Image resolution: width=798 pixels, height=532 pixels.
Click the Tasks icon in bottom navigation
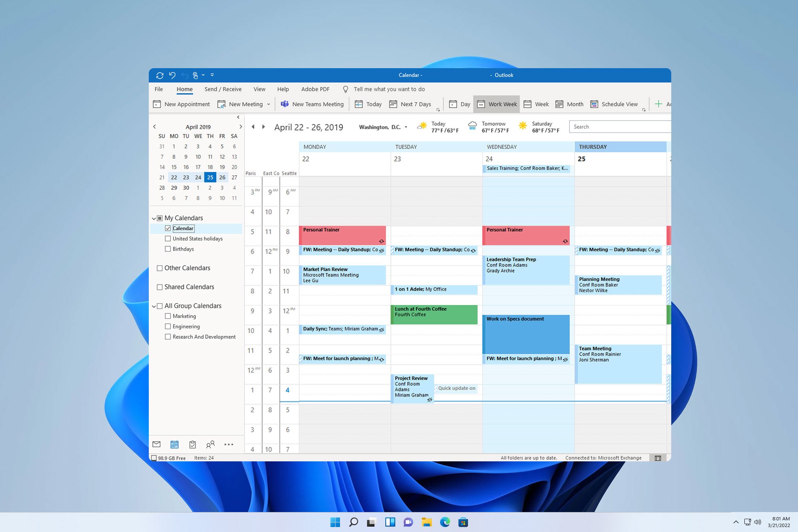(192, 444)
